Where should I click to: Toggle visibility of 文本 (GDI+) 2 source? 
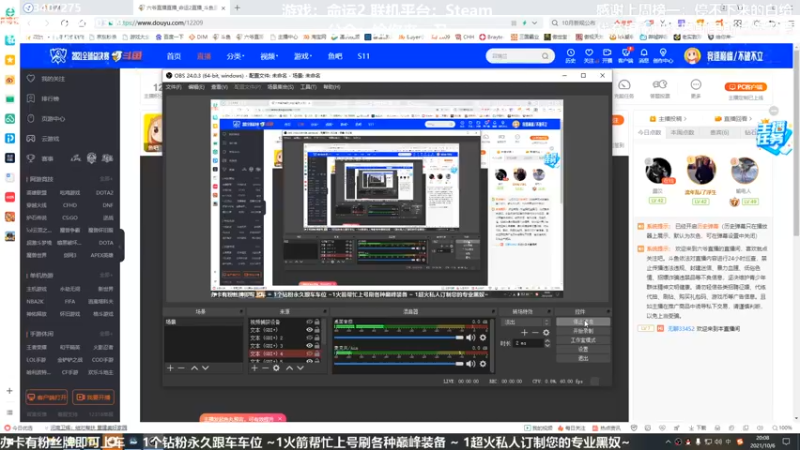(x=309, y=338)
